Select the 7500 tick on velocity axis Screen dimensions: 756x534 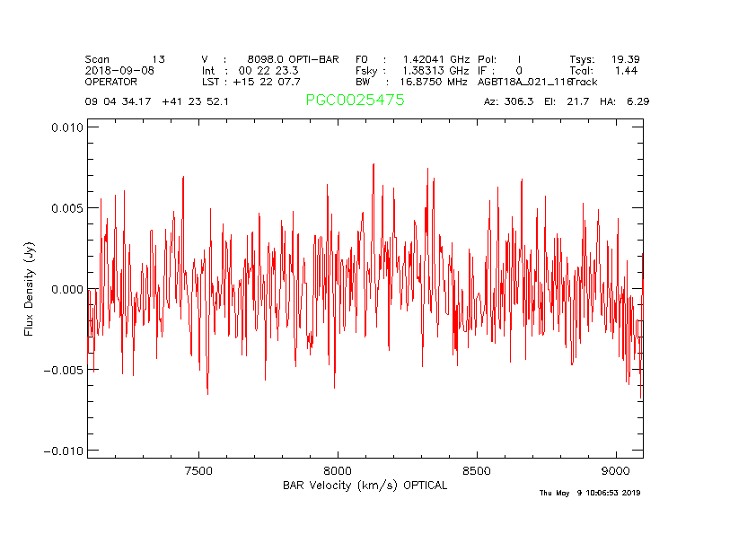pos(198,470)
